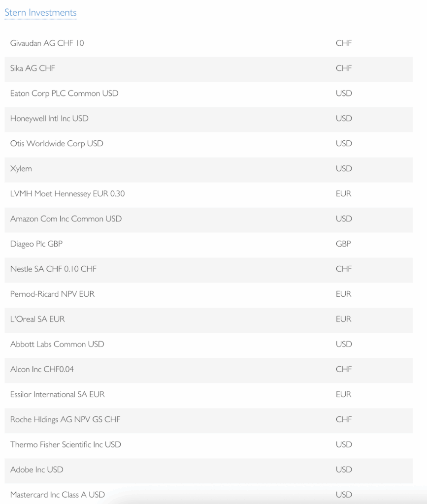Select the Xylem holding name

[21, 169]
